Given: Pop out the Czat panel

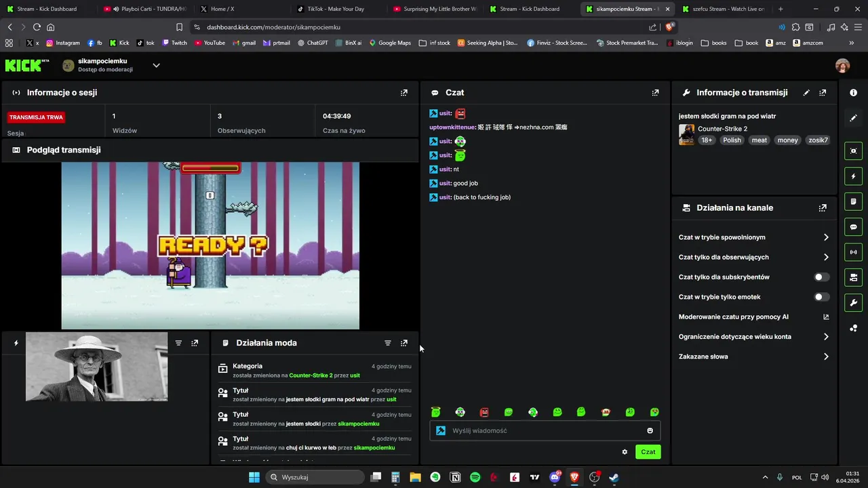Looking at the screenshot, I should [x=655, y=93].
